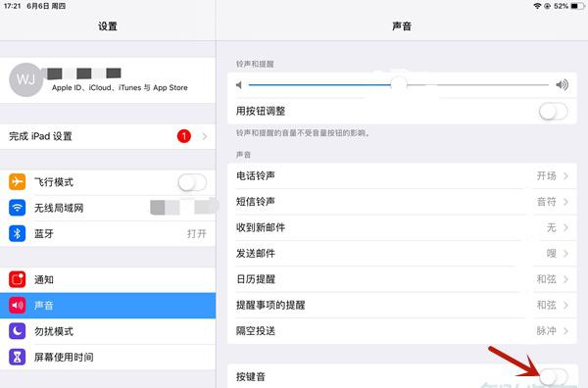
Task: Tap the Notifications (通知) icon
Action: [18, 279]
